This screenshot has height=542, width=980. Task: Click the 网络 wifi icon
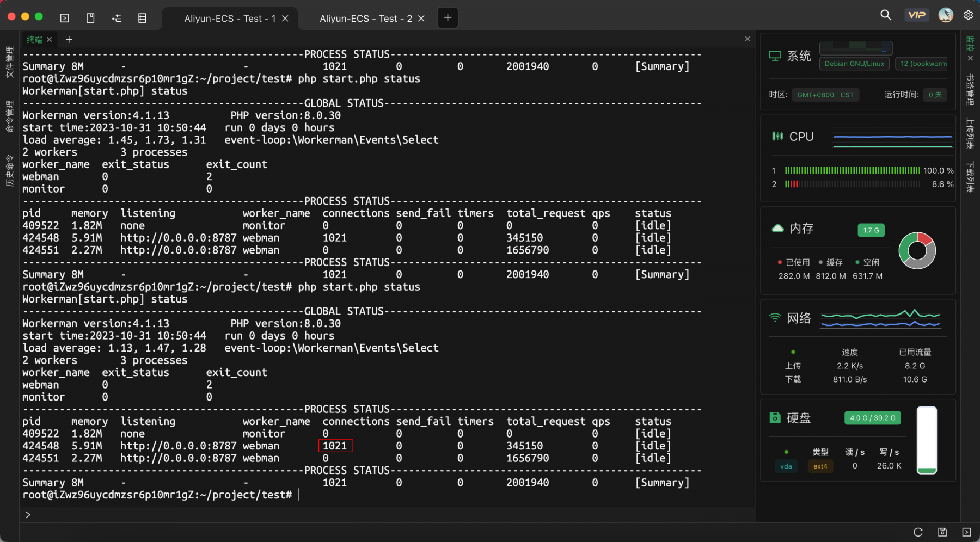pyautogui.click(x=775, y=317)
